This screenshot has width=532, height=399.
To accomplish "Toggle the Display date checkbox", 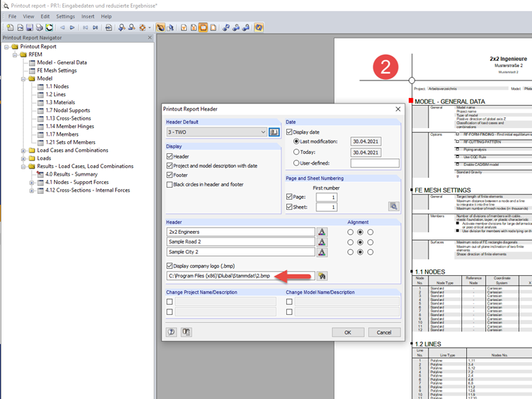I will pyautogui.click(x=289, y=132).
